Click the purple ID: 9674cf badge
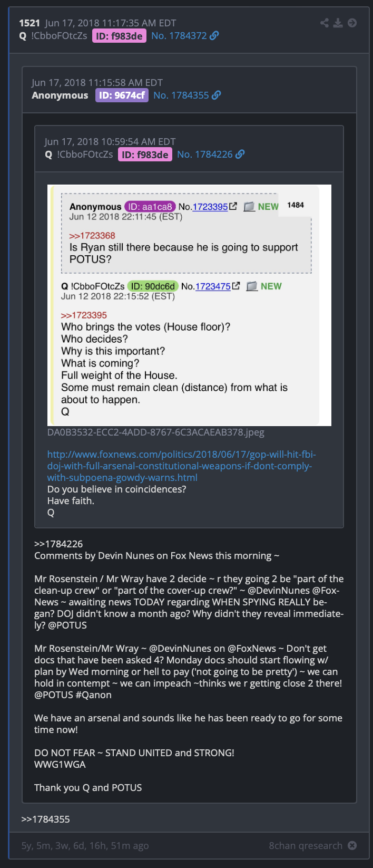 [x=122, y=95]
